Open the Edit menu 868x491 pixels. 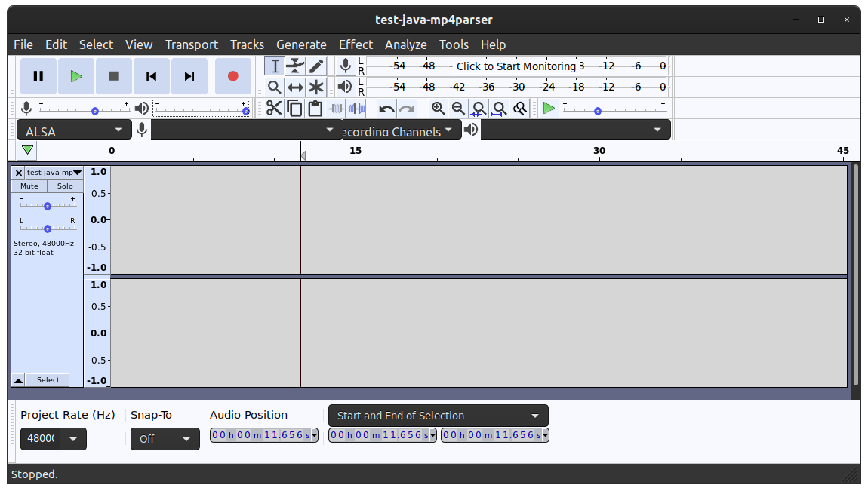point(57,44)
